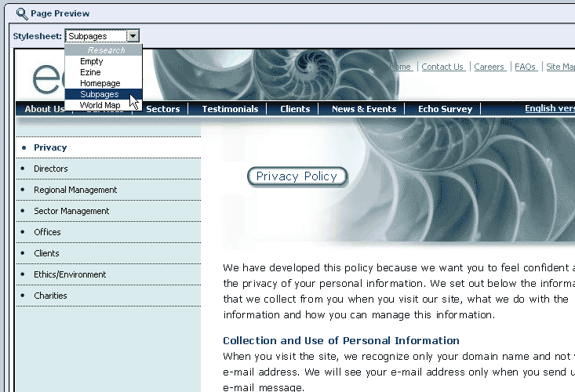Click the Home link in top utility links
Image resolution: width=575 pixels, height=392 pixels.
click(401, 67)
